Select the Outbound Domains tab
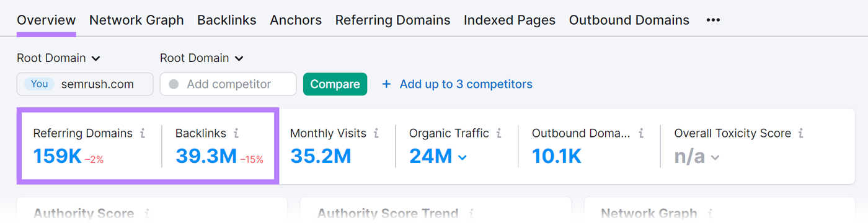The image size is (868, 223). [x=629, y=20]
